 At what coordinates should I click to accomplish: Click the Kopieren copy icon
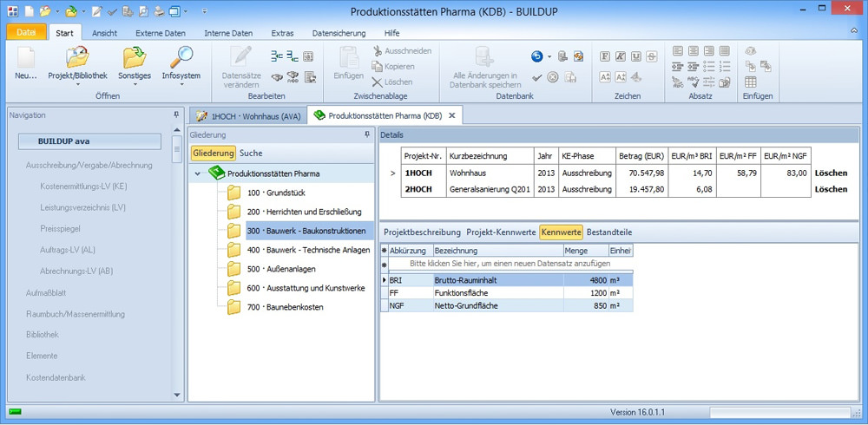point(377,67)
